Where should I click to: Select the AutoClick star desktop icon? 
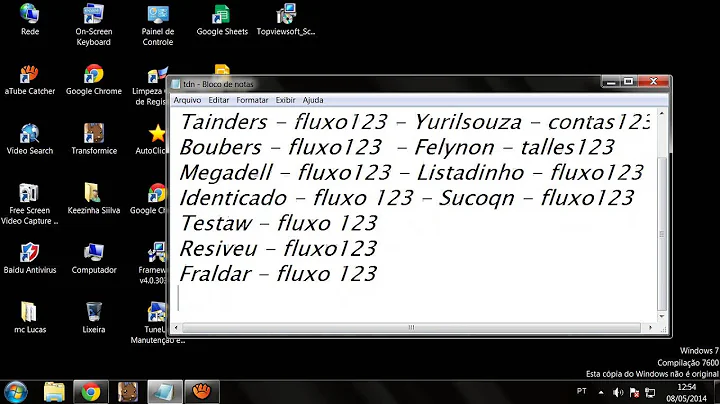(153, 139)
